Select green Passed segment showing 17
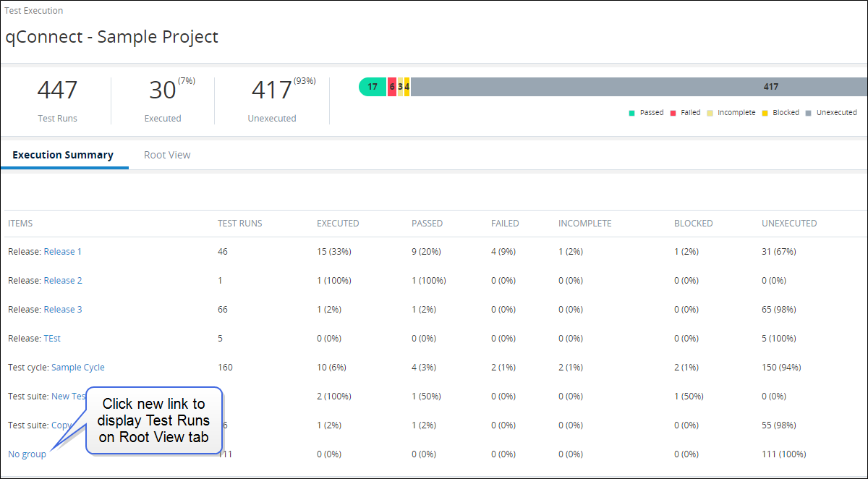Screen dimensions: 868x479 (373, 87)
